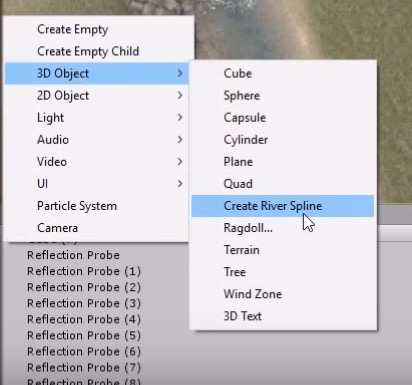Open the Video submenu
412x385 pixels.
pyautogui.click(x=97, y=162)
